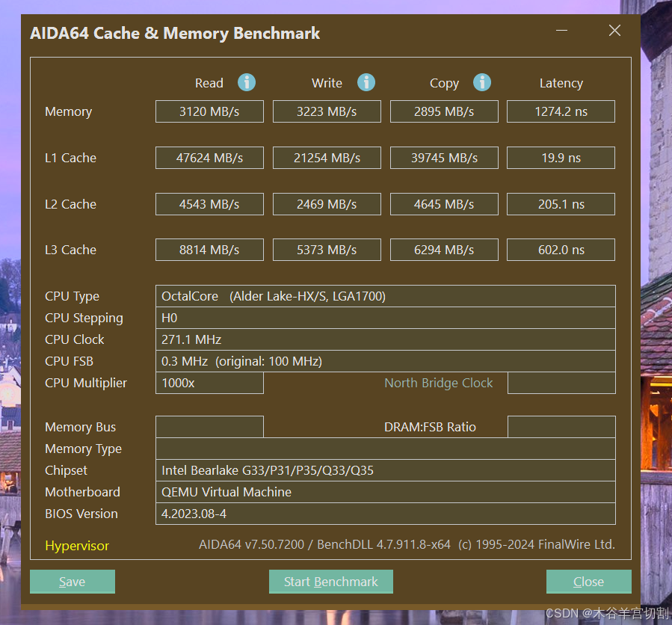Viewport: 672px width, 625px height.
Task: Click the Copy column header
Action: [445, 83]
